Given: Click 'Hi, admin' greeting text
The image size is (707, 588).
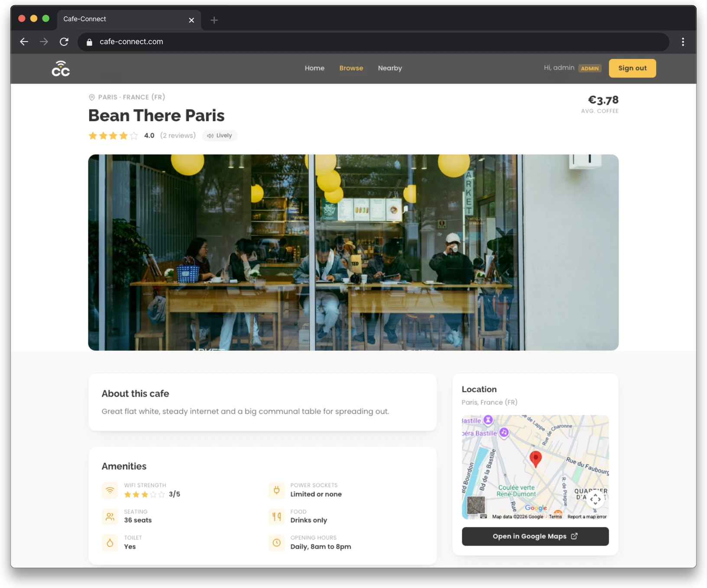Looking at the screenshot, I should pos(559,68).
